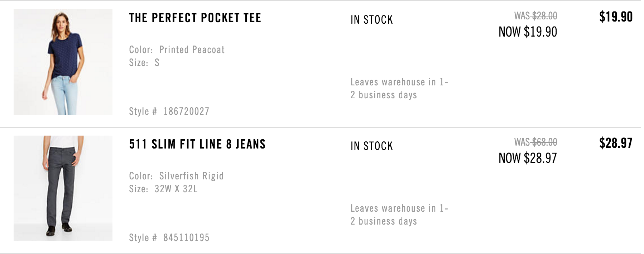Screen dimensions: 644x254
Task: Open the 511 Slim Fit jeans thumbnail
Action: (x=63, y=188)
